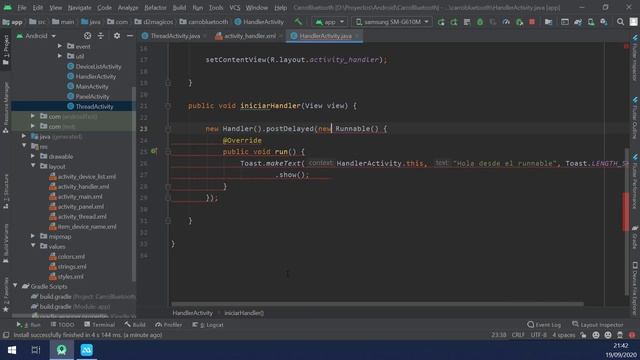Click the Run Anything toolbar icon

(565, 22)
